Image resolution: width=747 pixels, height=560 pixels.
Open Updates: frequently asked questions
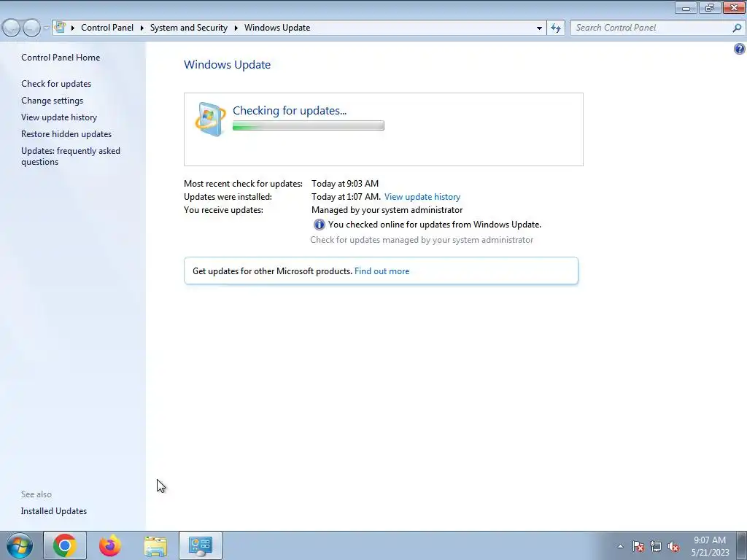point(71,156)
